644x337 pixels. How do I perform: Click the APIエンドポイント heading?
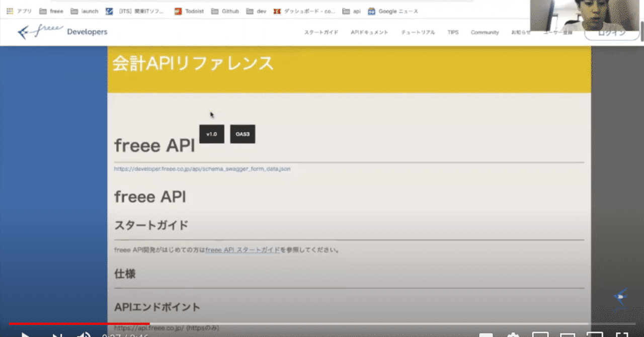[157, 307]
